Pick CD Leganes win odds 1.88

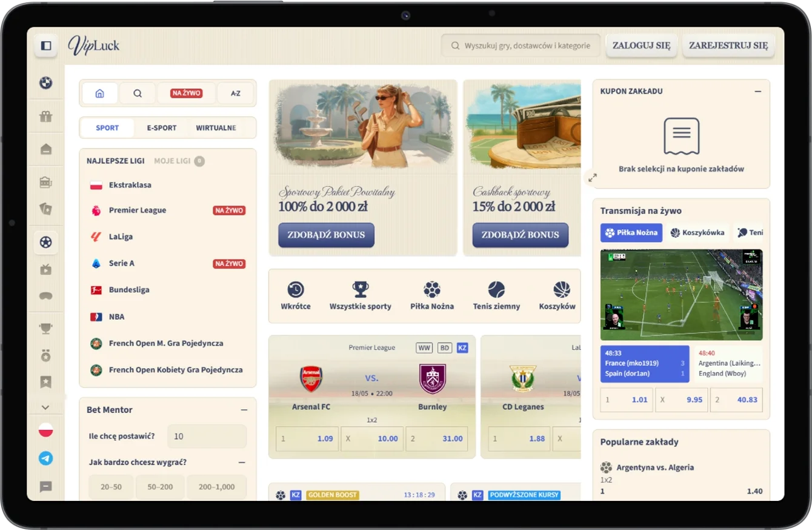(x=519, y=439)
